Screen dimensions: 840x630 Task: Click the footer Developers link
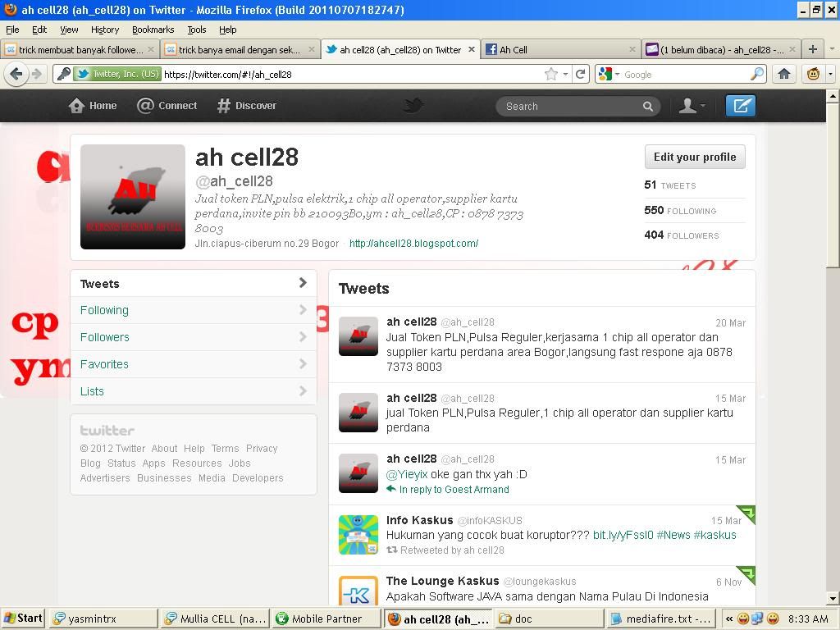(257, 478)
